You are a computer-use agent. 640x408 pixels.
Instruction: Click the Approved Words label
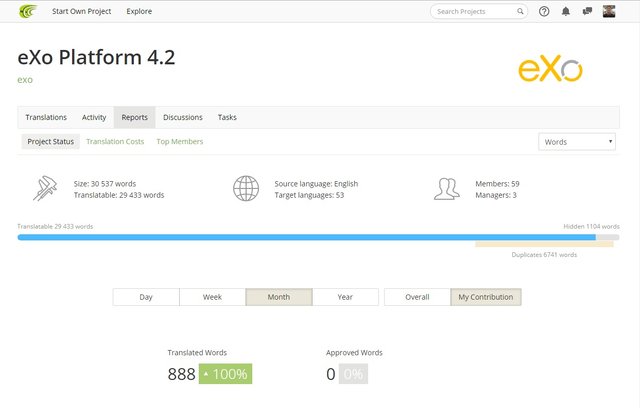354,353
